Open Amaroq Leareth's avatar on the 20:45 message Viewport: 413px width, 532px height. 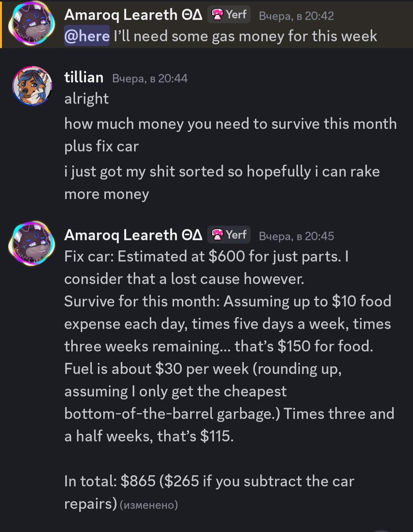click(x=32, y=243)
